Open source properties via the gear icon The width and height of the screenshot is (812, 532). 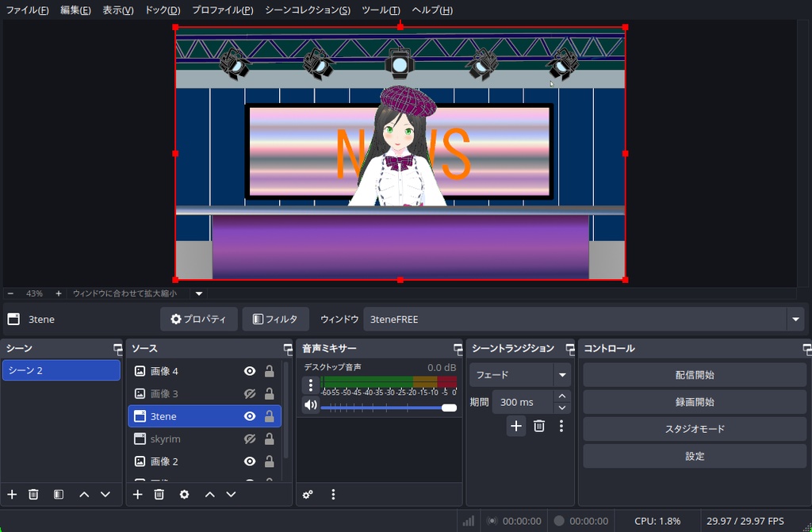[184, 494]
